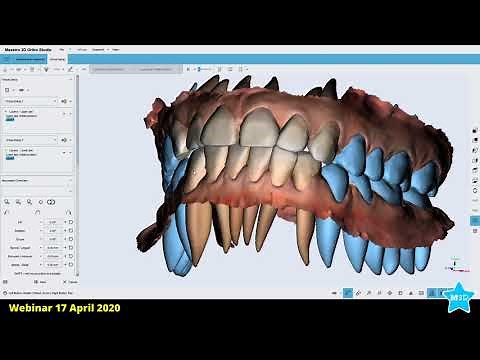
Task: Reset the Mesial - Distal value
Action: pos(71,265)
